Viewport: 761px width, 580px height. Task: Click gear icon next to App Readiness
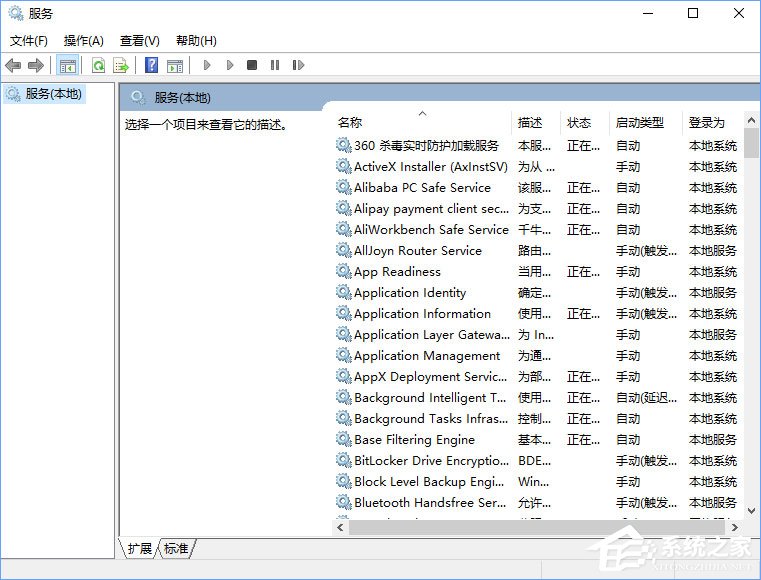(344, 271)
